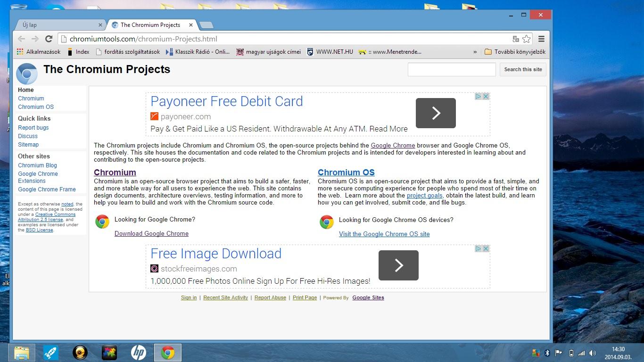Open the Chromium heading link
Screen dimensions: 644x362
click(x=115, y=173)
